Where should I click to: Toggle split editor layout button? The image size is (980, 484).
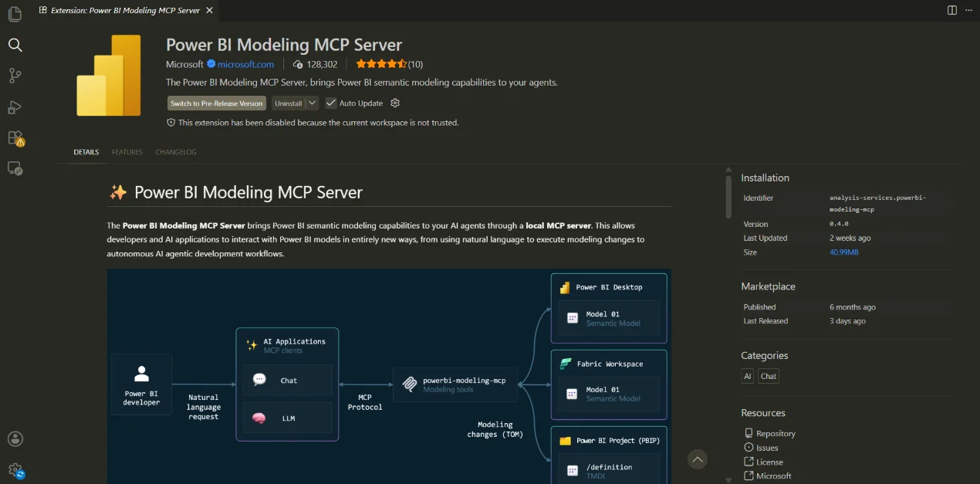951,10
